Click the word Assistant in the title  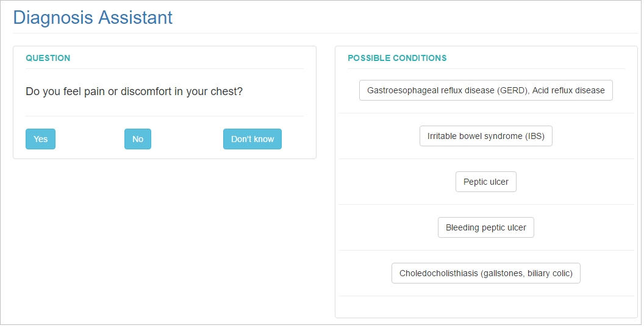click(x=135, y=18)
